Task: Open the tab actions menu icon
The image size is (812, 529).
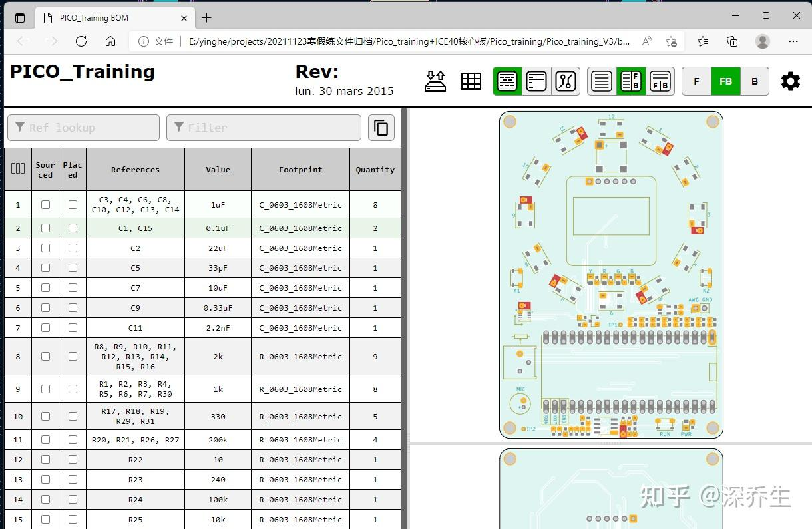Action: click(20, 18)
